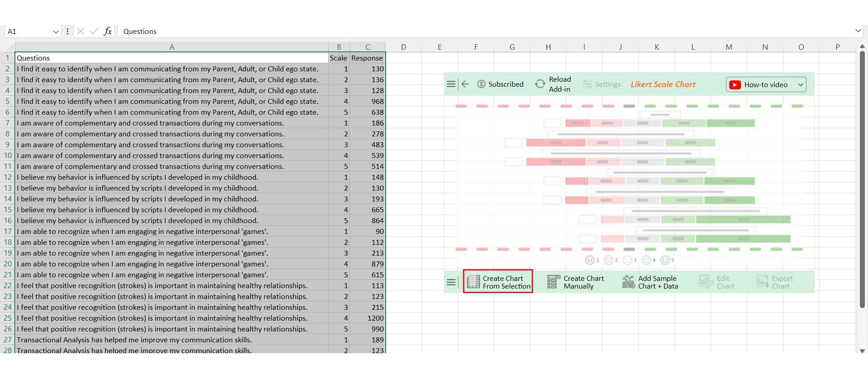Select column C header

coord(368,47)
